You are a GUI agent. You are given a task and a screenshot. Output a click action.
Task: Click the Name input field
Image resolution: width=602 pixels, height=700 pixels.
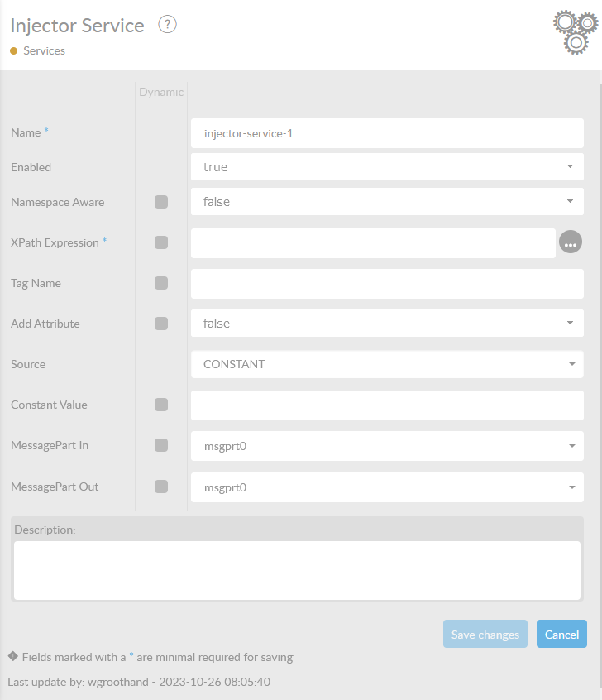pos(387,132)
